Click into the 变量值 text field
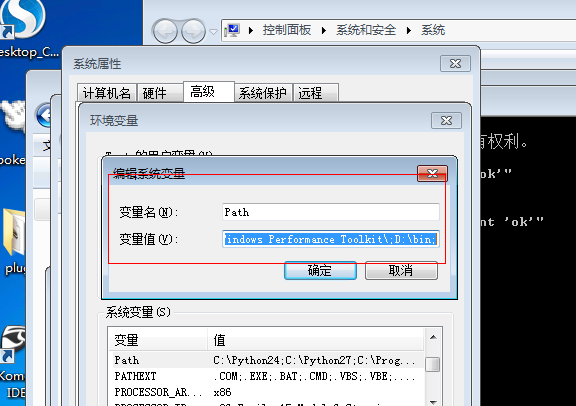The width and height of the screenshot is (576, 406). click(x=331, y=239)
